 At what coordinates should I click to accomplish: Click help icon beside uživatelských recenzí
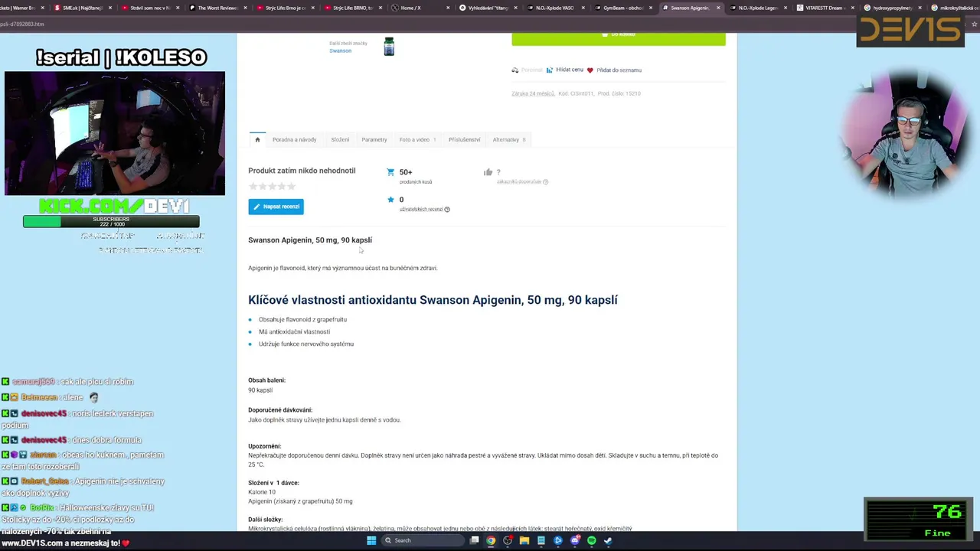click(x=447, y=210)
